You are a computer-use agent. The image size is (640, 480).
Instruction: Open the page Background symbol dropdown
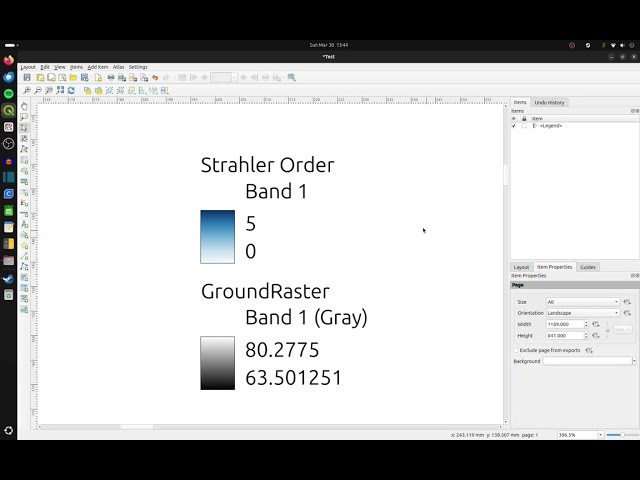pos(634,361)
